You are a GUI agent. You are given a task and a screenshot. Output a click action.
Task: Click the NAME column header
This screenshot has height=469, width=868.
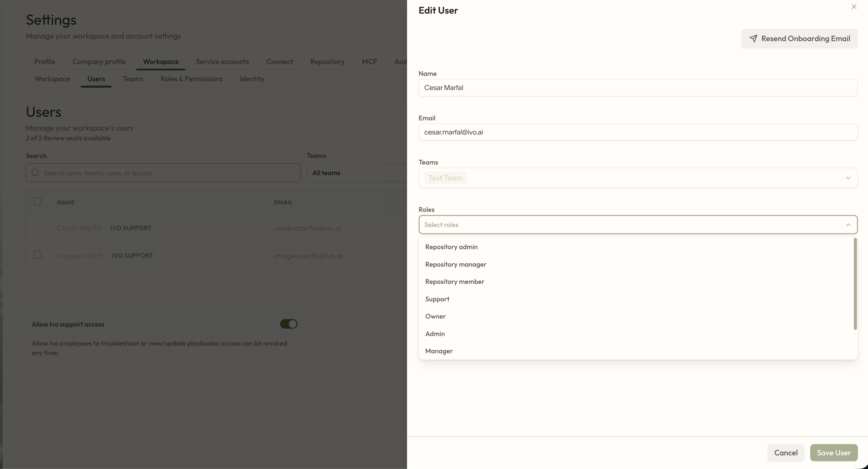click(66, 202)
